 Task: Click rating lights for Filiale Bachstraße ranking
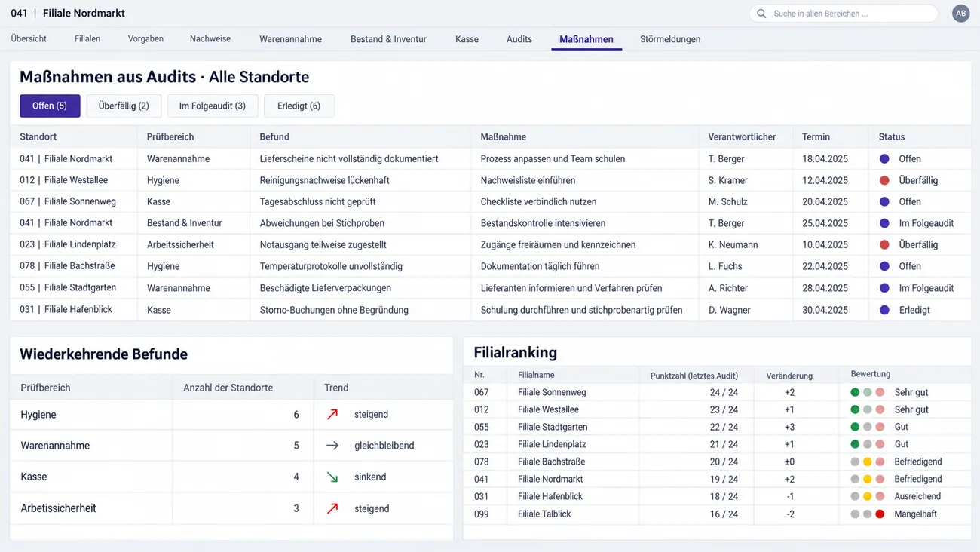pyautogui.click(x=867, y=462)
